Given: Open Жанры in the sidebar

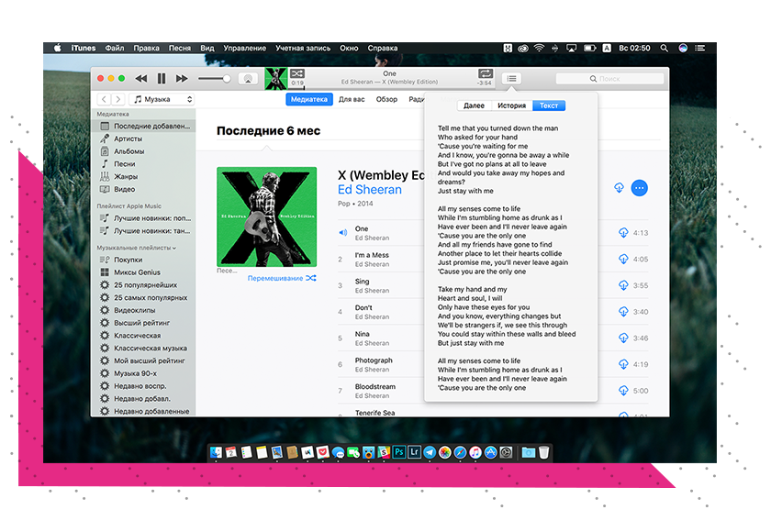Looking at the screenshot, I should [145, 177].
